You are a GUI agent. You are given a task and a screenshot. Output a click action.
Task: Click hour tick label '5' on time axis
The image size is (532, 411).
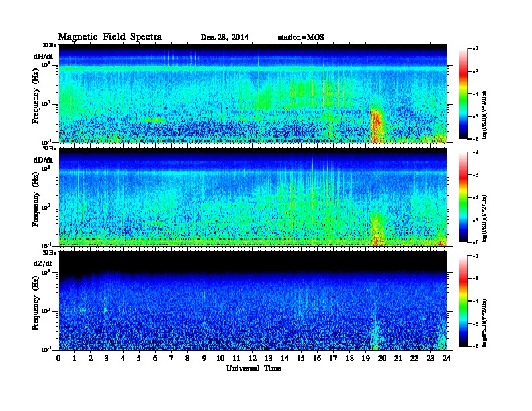click(139, 358)
